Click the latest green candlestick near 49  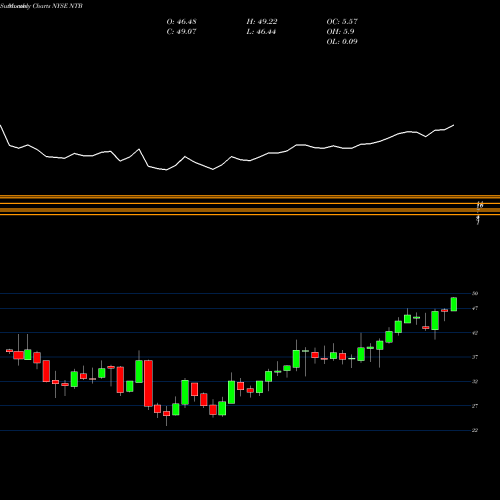click(x=454, y=304)
